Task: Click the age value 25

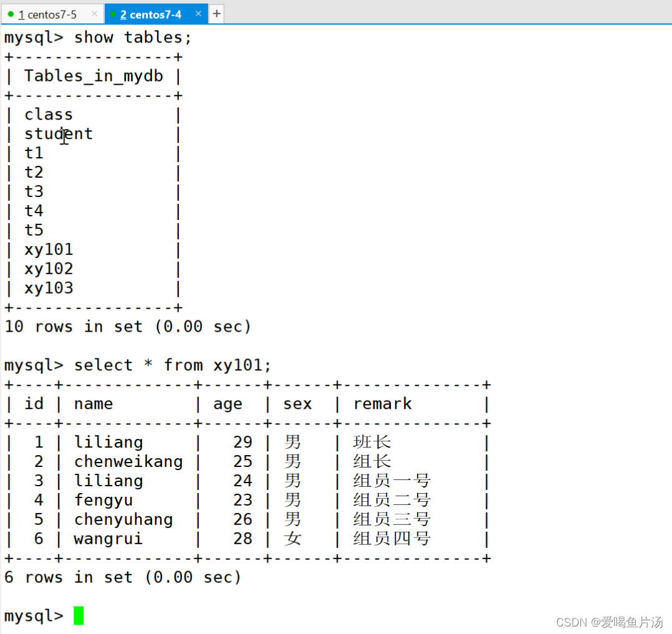Action: pyautogui.click(x=242, y=462)
